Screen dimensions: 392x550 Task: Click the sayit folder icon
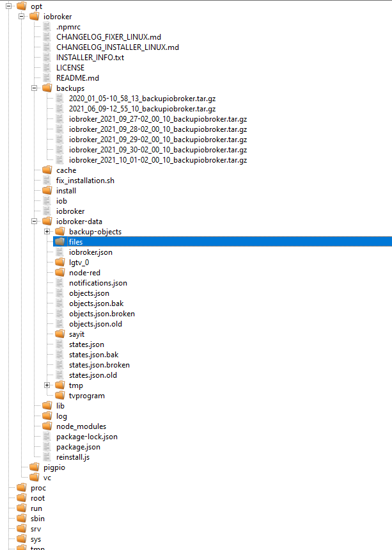[60, 334]
